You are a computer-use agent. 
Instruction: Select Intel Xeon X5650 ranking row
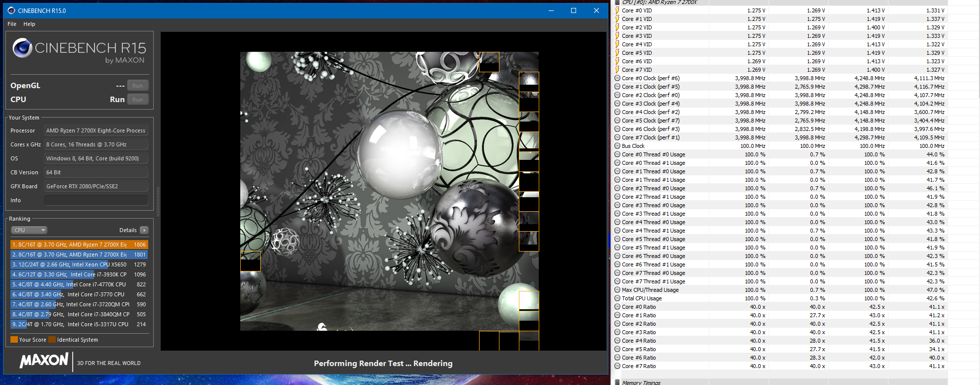(x=79, y=264)
